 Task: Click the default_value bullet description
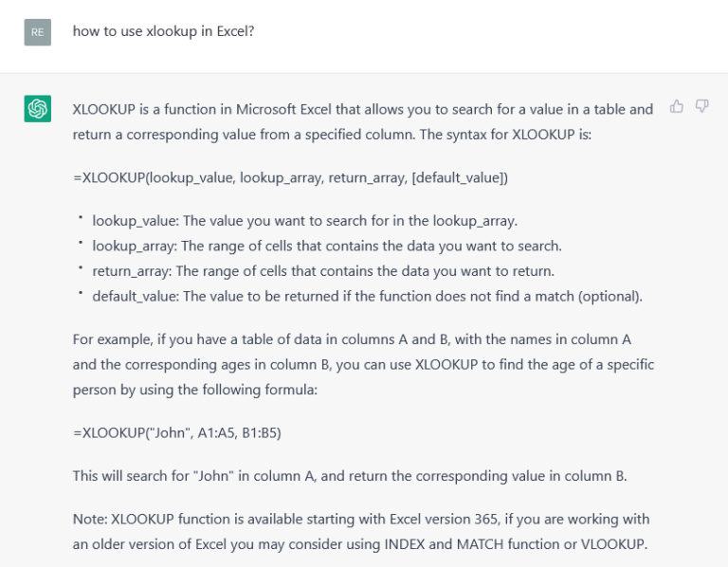pos(367,296)
